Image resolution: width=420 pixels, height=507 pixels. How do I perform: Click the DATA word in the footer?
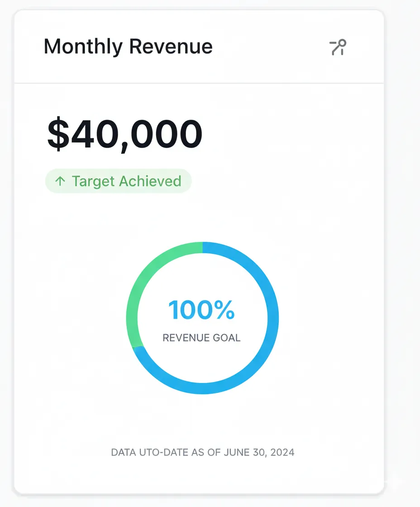[x=121, y=452]
